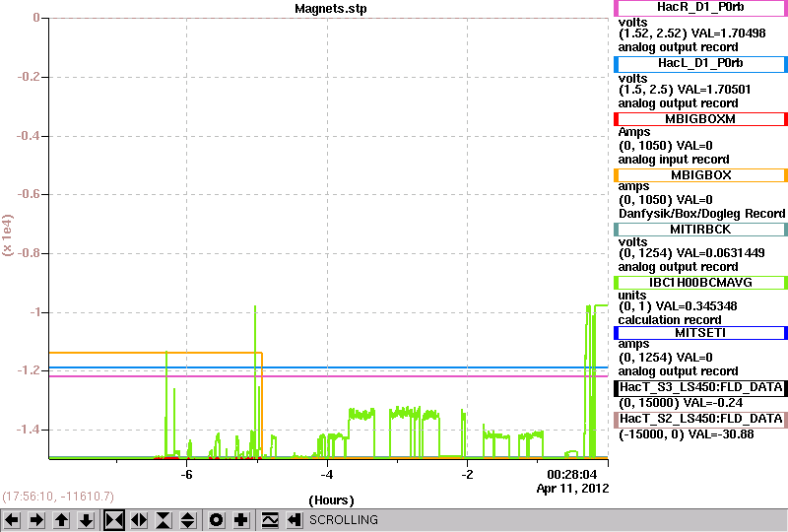Click the -4 tick label on the x-axis
This screenshot has width=788, height=532.
click(327, 475)
